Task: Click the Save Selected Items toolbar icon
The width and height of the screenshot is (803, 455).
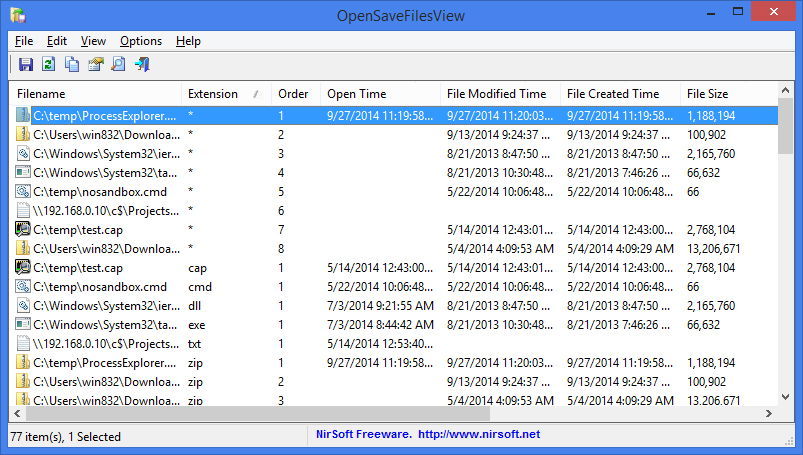Action: pos(26,64)
